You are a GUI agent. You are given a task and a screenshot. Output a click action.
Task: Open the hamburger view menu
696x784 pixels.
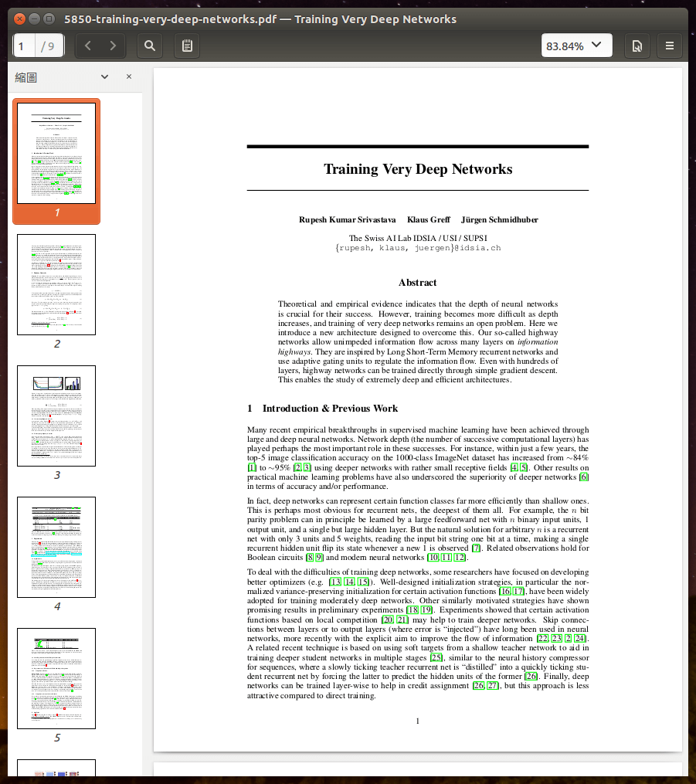click(x=669, y=46)
